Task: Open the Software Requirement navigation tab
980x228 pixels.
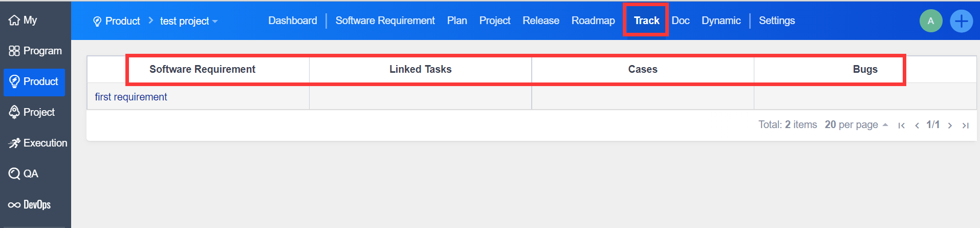Action: [x=385, y=20]
